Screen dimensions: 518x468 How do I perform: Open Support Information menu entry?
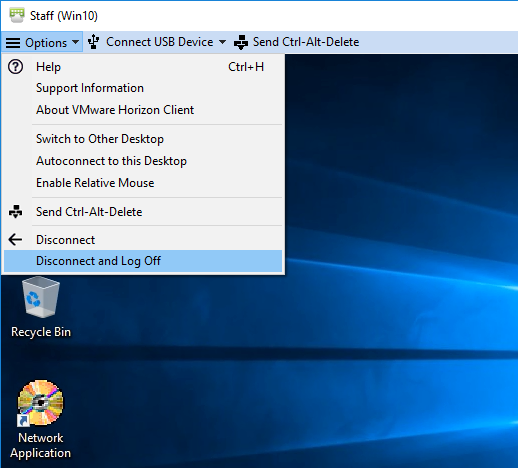coord(143,88)
